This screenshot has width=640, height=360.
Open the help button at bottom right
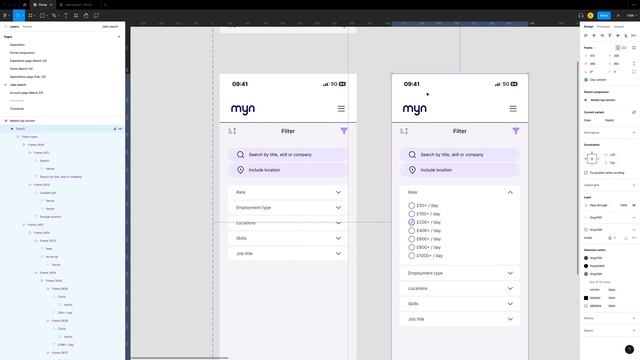coord(629,349)
